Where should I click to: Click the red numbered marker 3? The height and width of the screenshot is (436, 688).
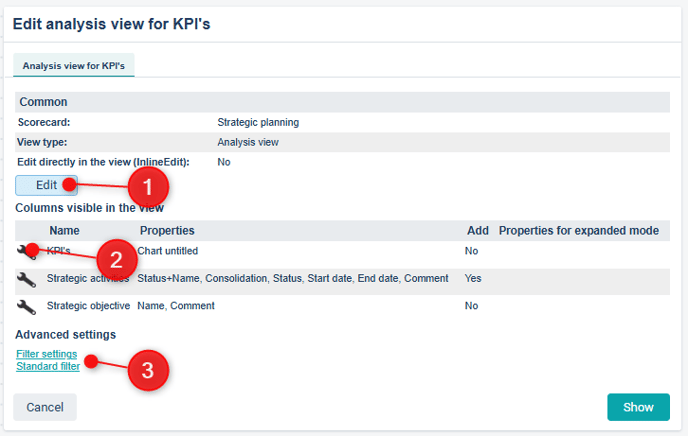pos(148,370)
